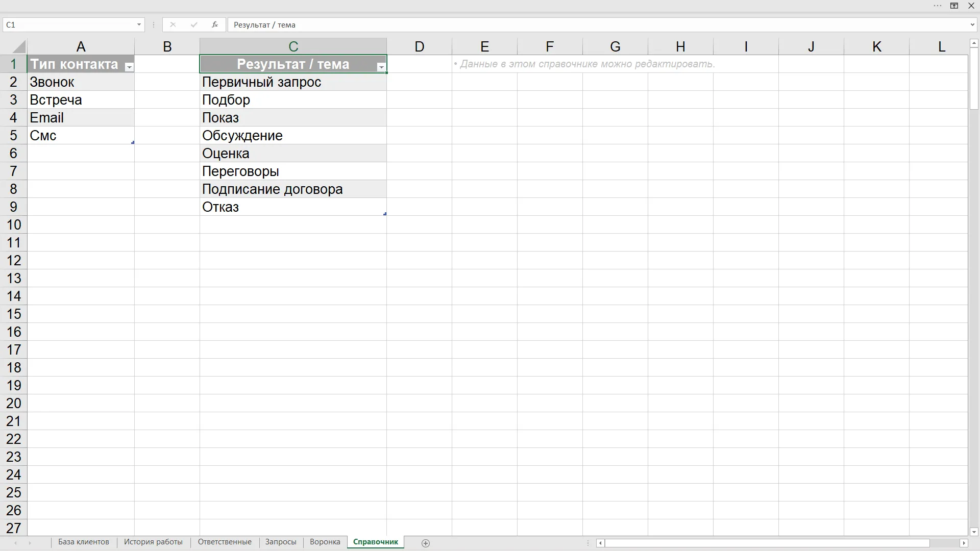Switch to Запросы sheet tab
Screen dimensions: 980x551
pos(281,542)
